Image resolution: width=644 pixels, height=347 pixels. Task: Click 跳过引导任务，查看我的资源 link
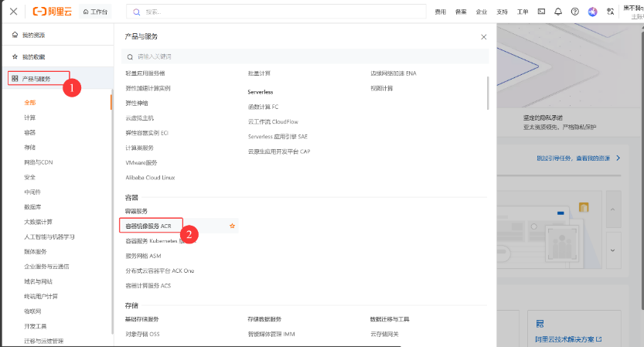(578, 158)
